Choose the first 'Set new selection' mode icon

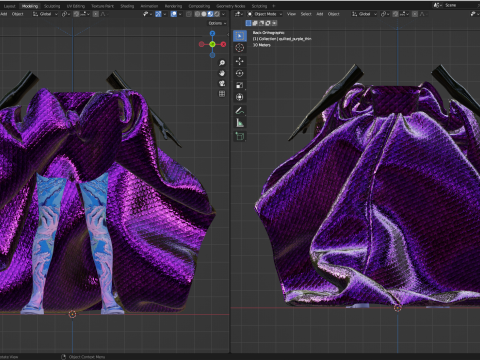248,23
